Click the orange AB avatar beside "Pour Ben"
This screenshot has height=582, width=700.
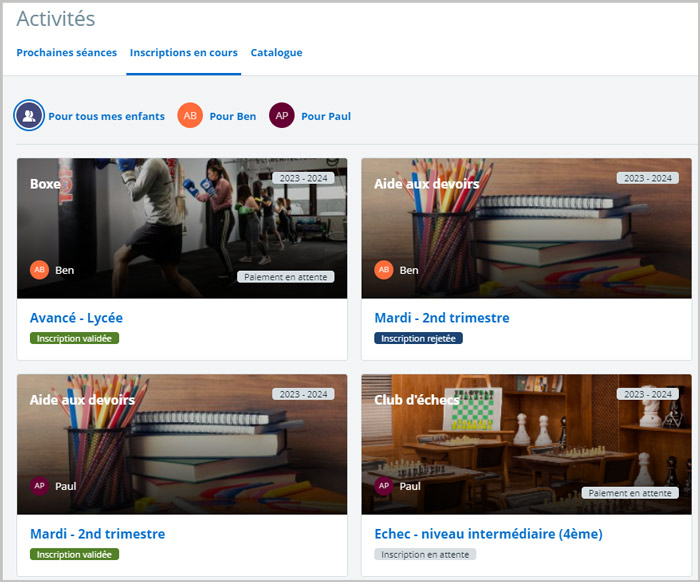(190, 116)
